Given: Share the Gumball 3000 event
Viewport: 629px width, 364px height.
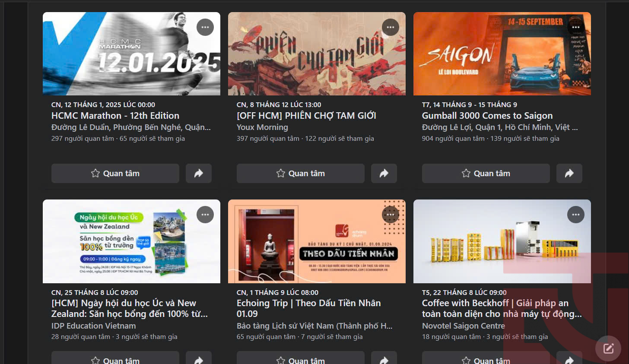Looking at the screenshot, I should 569,173.
